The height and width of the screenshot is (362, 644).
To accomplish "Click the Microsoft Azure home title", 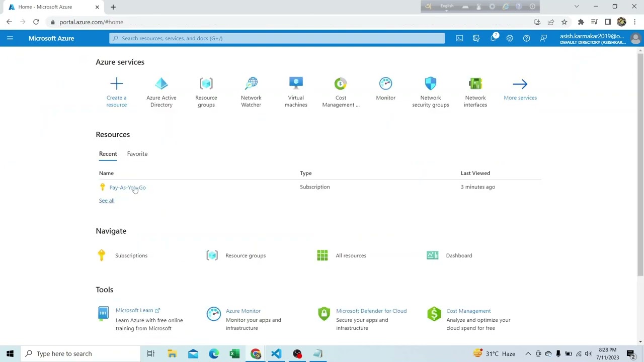I will [51, 38].
